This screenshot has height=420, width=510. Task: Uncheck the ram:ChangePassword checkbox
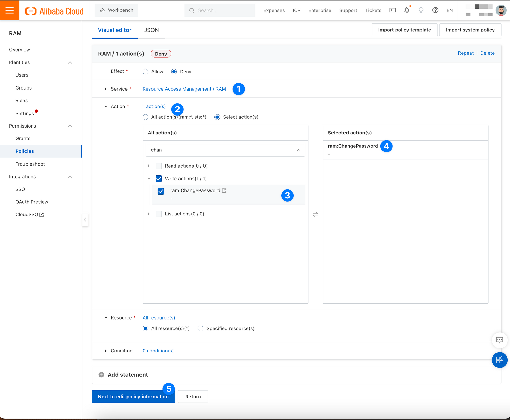[x=161, y=191]
